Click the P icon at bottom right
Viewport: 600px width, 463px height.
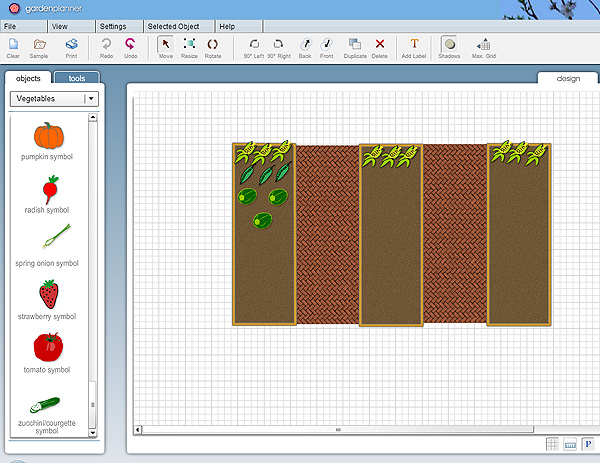click(588, 444)
